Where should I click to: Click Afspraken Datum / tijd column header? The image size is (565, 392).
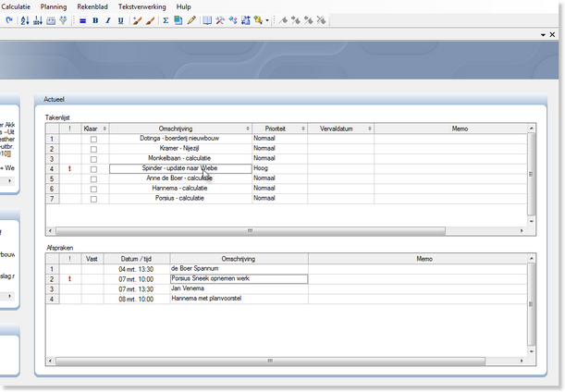click(x=137, y=259)
